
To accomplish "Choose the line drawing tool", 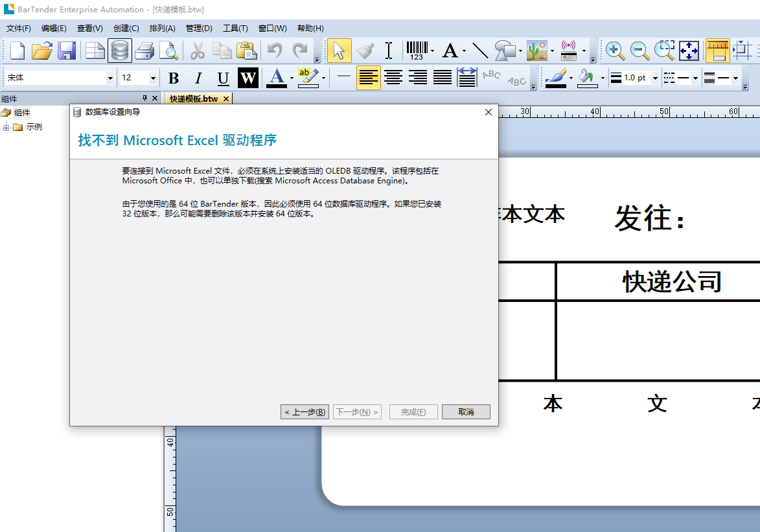I will tap(480, 51).
